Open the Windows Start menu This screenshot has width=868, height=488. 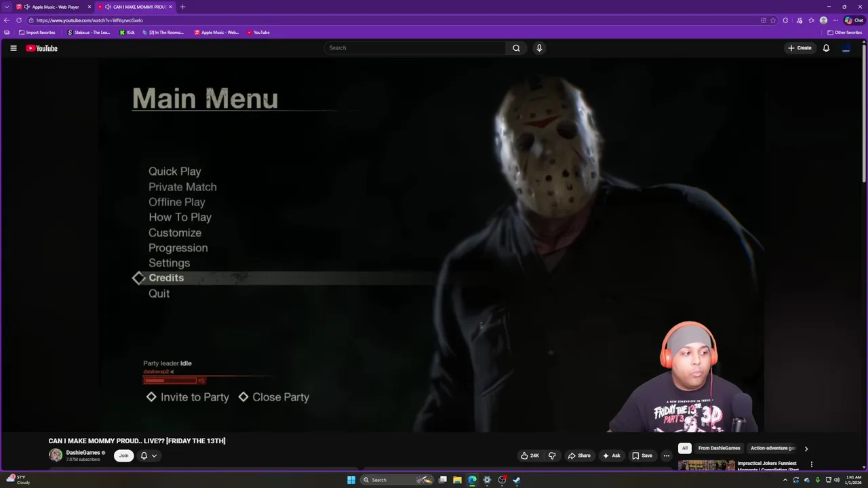351,480
